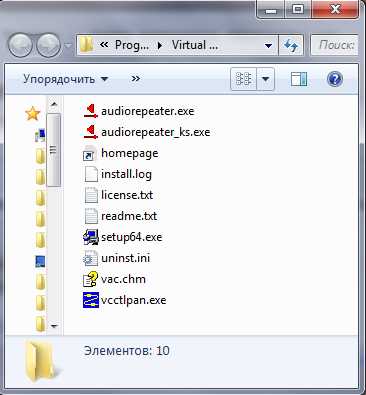Select the setup64.exe installer icon
Image resolution: width=366 pixels, height=395 pixels.
[x=90, y=237]
